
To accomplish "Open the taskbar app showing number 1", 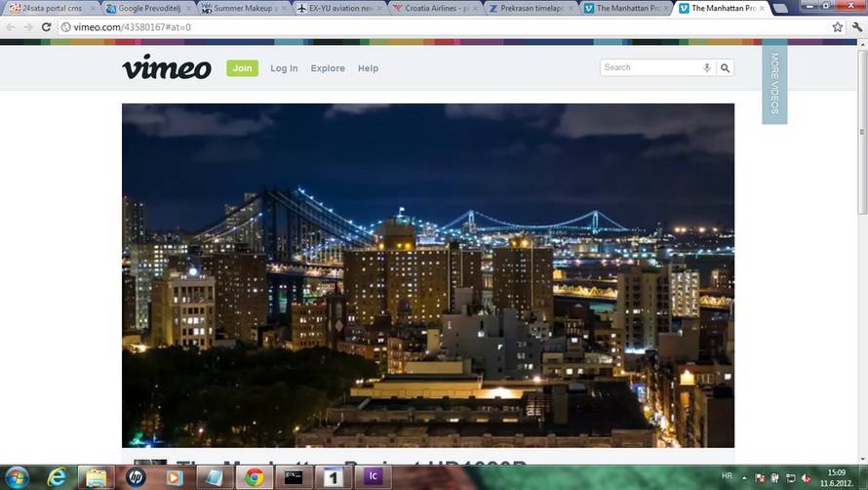I will tap(333, 477).
